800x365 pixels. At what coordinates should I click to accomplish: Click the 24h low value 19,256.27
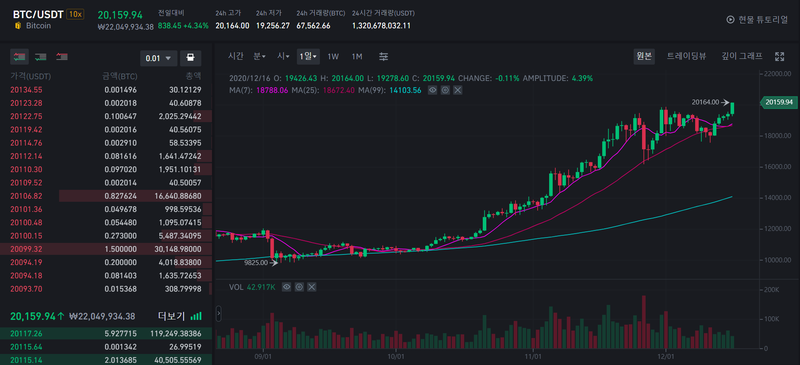272,26
